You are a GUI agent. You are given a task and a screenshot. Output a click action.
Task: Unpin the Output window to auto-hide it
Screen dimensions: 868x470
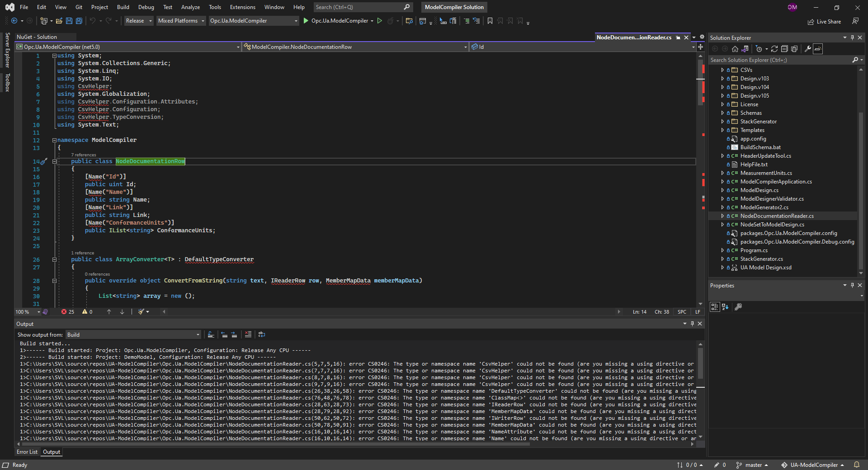pyautogui.click(x=692, y=324)
